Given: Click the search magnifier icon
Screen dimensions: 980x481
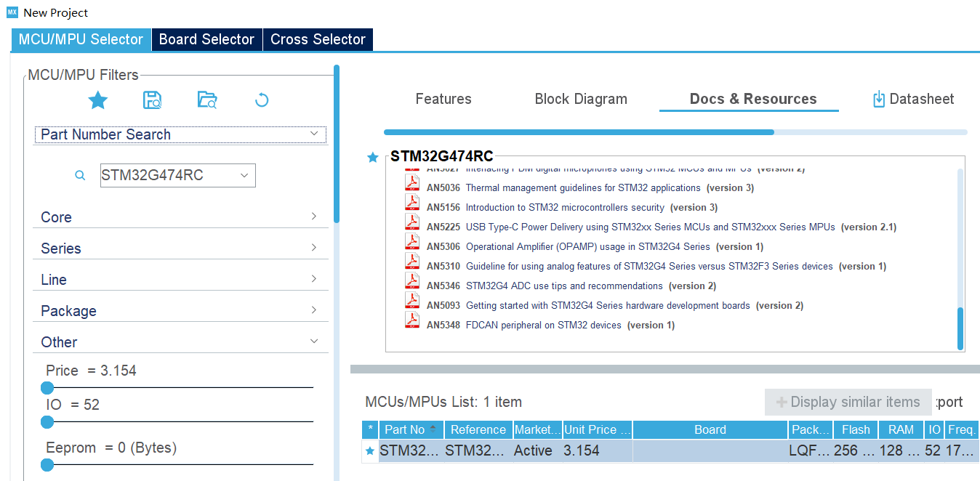Looking at the screenshot, I should click(x=80, y=175).
